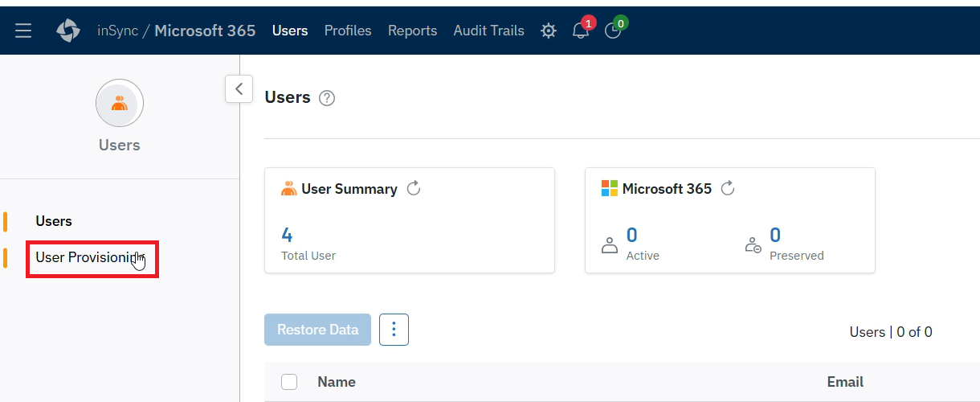Open the three-dot more actions menu

(x=394, y=330)
